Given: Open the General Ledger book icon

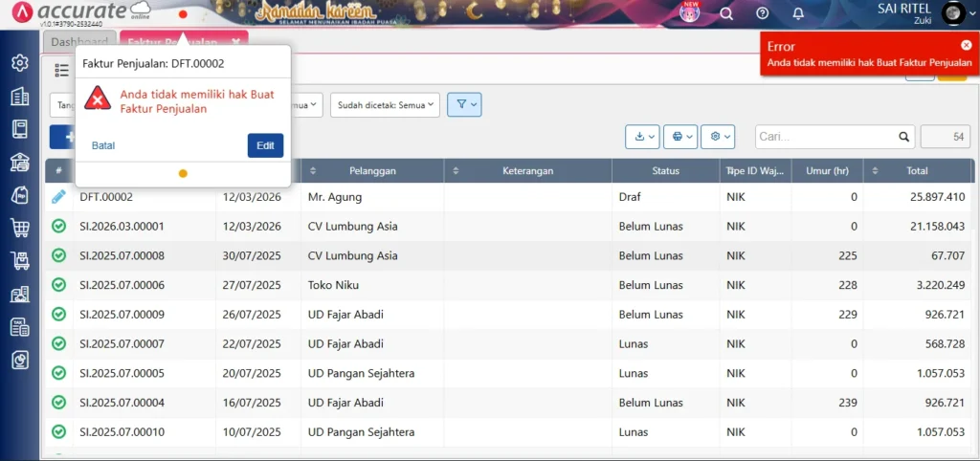Looking at the screenshot, I should pyautogui.click(x=20, y=129).
